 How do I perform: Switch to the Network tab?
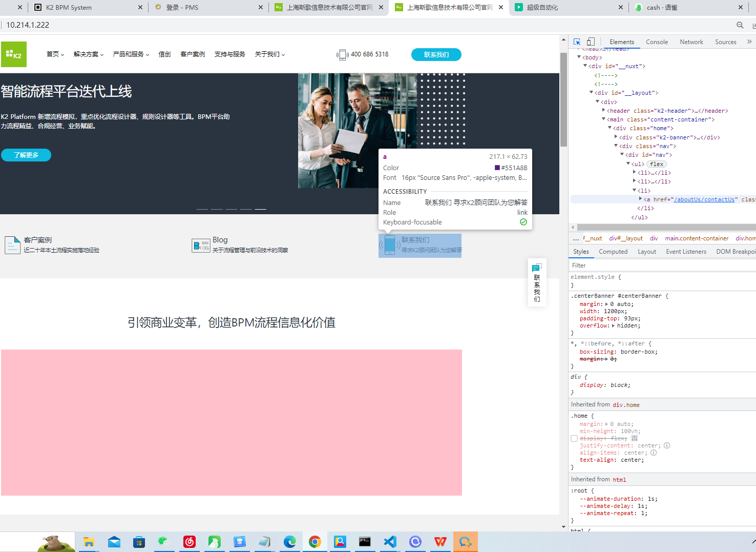point(691,42)
